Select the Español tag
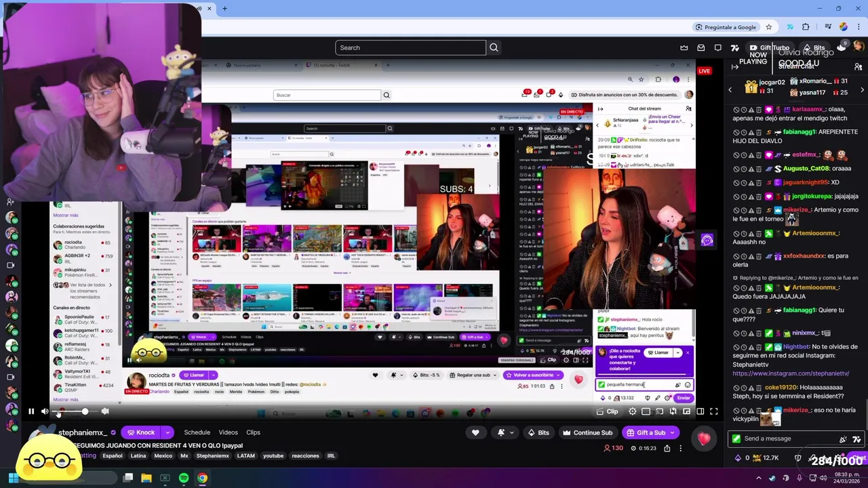 [113, 455]
